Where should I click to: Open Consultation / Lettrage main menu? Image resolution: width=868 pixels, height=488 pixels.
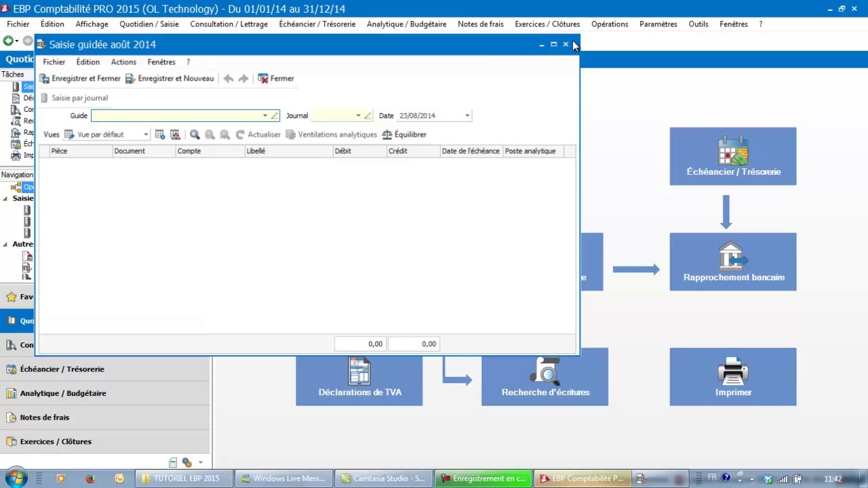click(229, 24)
